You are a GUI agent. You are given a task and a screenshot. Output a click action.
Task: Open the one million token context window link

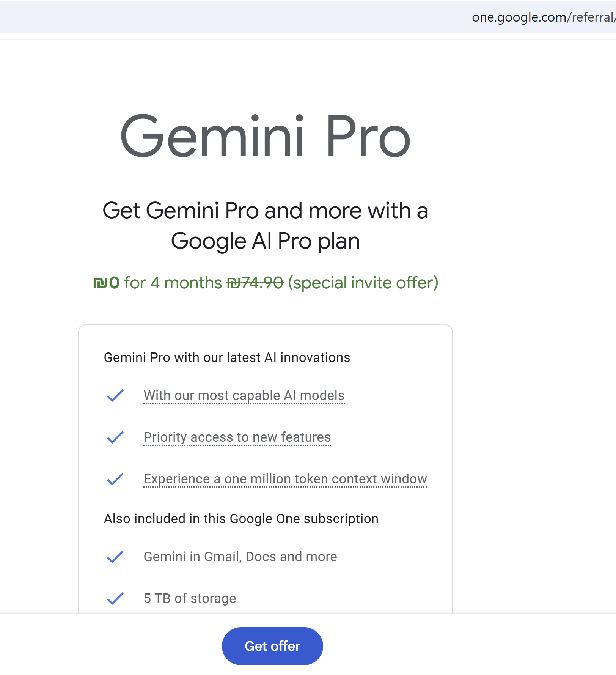point(285,479)
